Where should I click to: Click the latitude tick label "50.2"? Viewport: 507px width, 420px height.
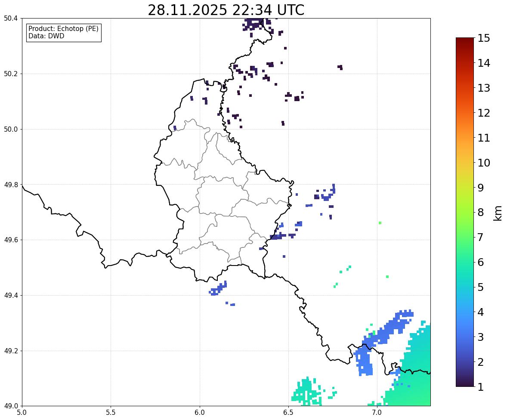point(10,74)
